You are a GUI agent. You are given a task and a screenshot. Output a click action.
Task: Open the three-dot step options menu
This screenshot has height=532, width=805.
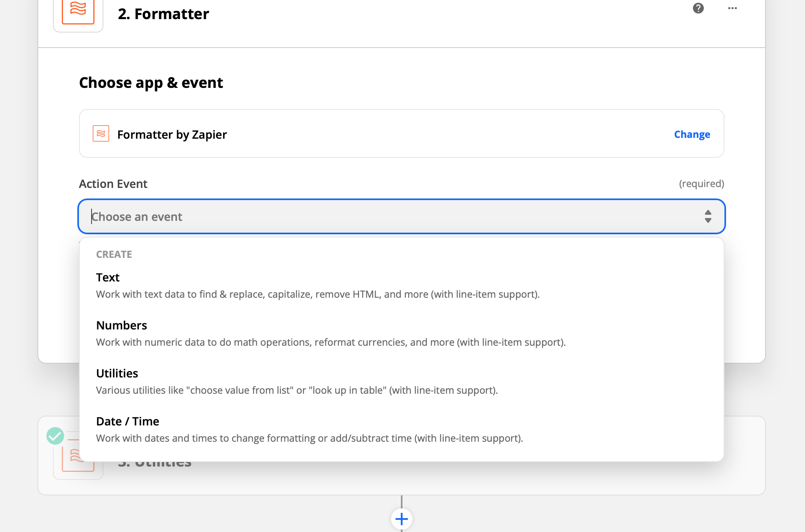pos(733,8)
